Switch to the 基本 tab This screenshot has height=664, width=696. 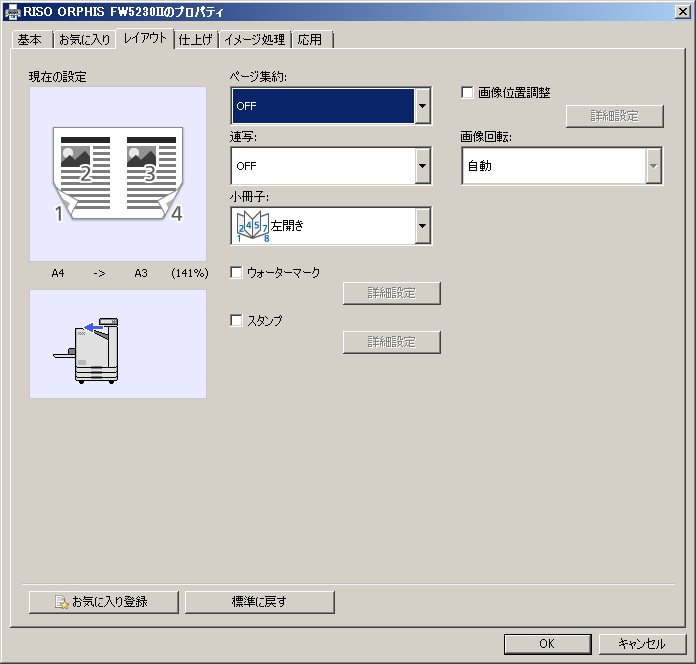[30, 40]
